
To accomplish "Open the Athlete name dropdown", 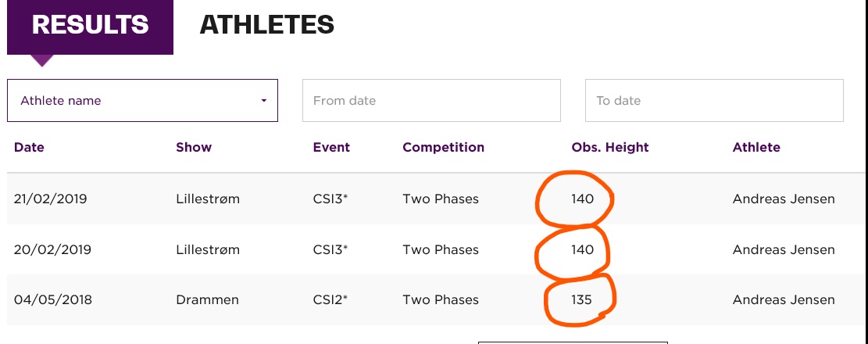I will 142,100.
